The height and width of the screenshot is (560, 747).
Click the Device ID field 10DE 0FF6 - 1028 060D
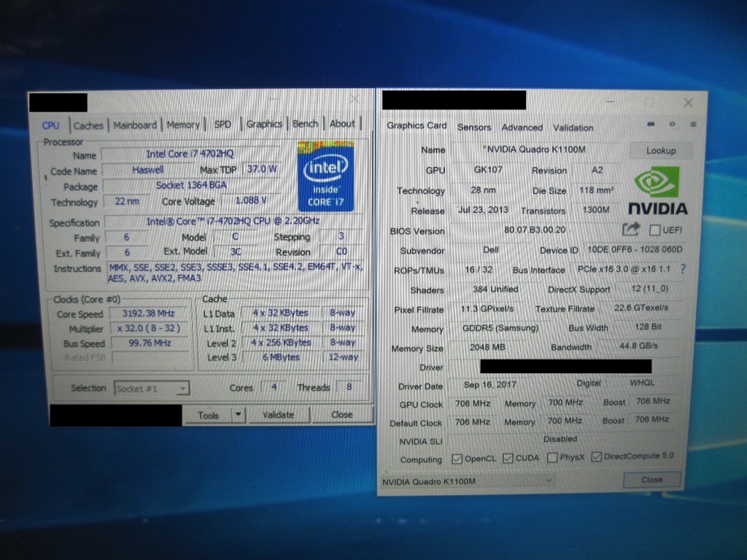(x=635, y=249)
